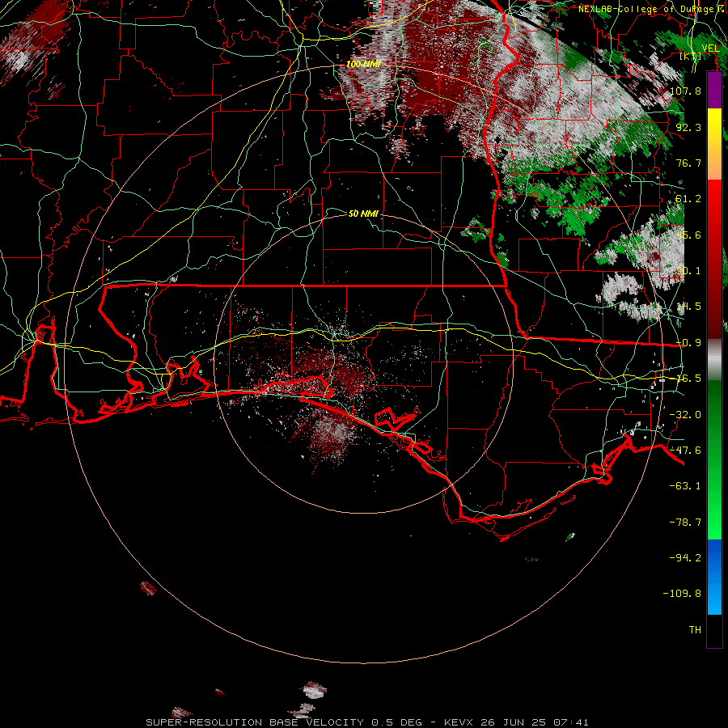Click the -32.0 velocity scale value
Viewport: 728px width, 728px height.
[685, 415]
